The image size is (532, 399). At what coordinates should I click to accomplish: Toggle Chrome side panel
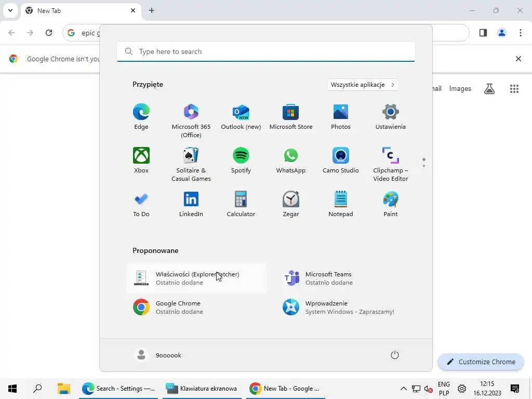click(x=483, y=33)
